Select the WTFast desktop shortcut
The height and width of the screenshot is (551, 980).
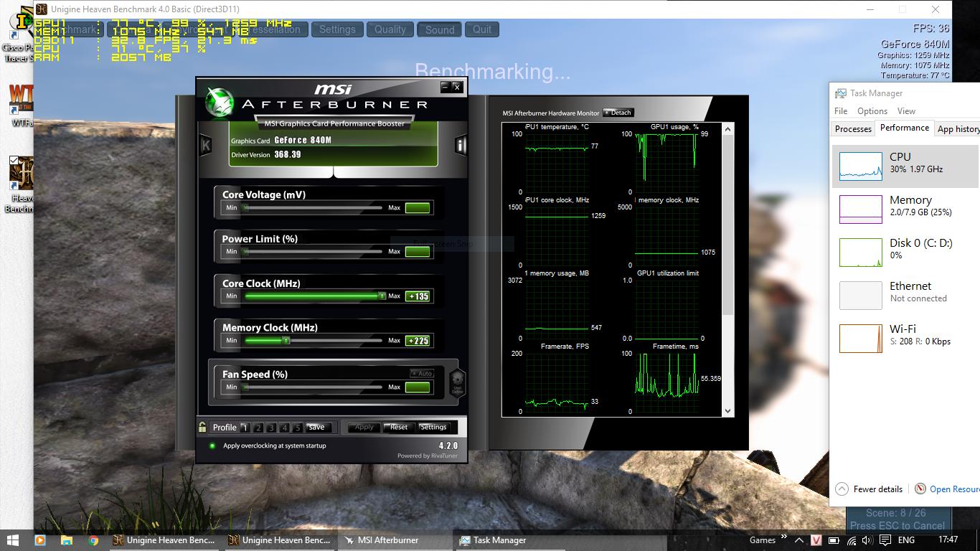pyautogui.click(x=20, y=105)
